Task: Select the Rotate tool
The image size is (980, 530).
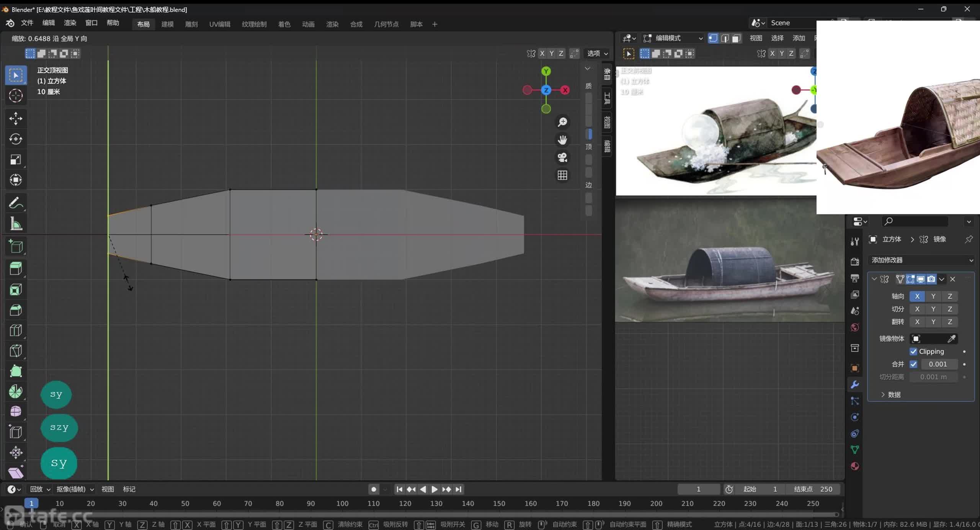Action: (x=16, y=139)
